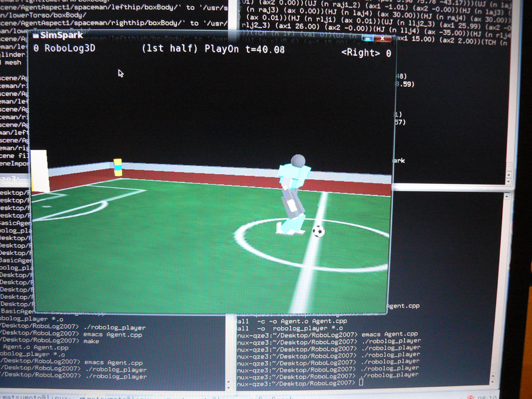Click 'all -c -o Agent.o Agent.cpp' terminal line

click(x=292, y=321)
